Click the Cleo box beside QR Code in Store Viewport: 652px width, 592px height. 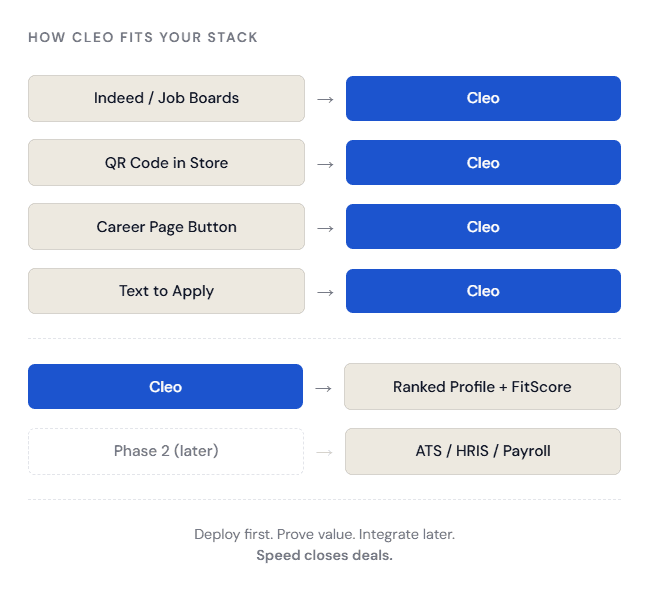tap(483, 162)
